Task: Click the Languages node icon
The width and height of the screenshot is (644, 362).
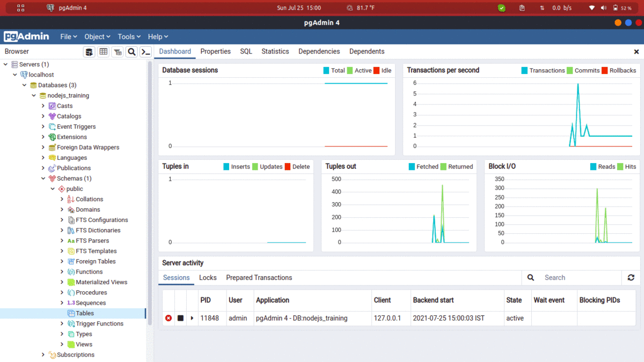Action: [52, 158]
